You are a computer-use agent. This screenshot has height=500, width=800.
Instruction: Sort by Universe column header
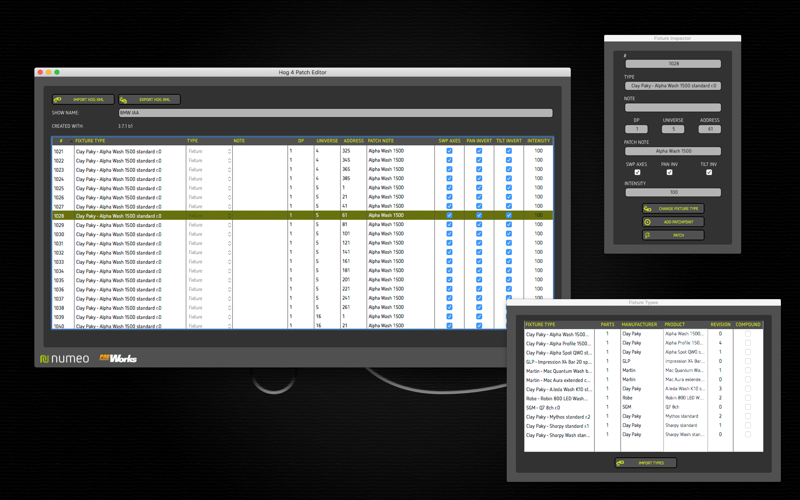pos(327,141)
